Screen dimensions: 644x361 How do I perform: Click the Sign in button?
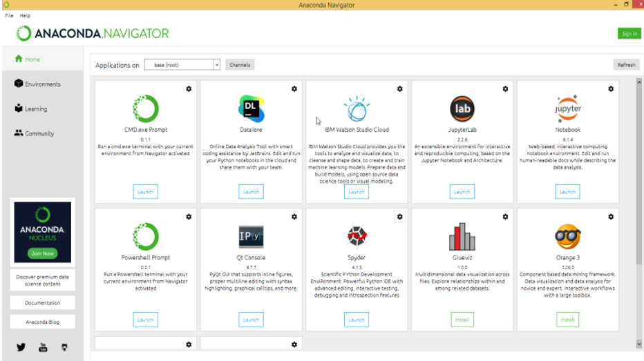point(629,34)
